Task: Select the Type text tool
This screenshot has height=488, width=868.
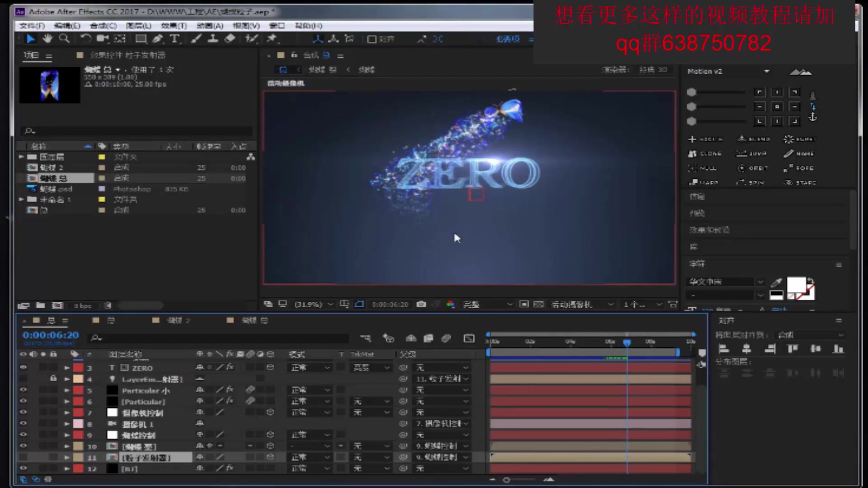Action: pyautogui.click(x=175, y=39)
